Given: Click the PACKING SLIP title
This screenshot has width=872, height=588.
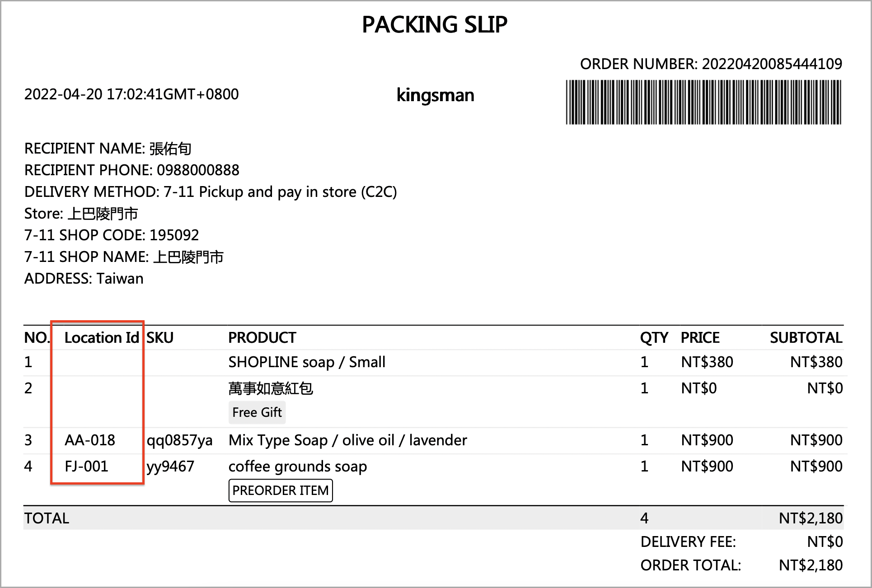Looking at the screenshot, I should pyautogui.click(x=435, y=24).
